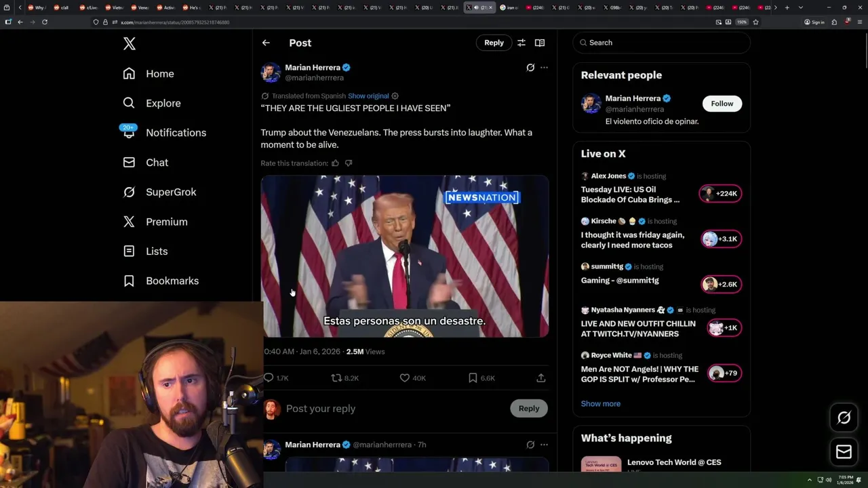The width and height of the screenshot is (868, 488).
Task: Like the post with 40K likes
Action: [405, 378]
